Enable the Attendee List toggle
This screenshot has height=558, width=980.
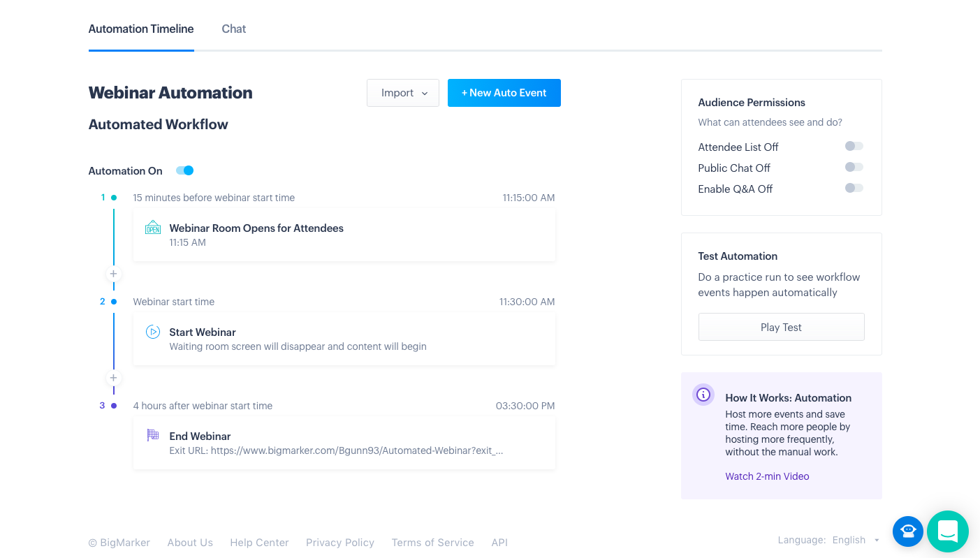[854, 146]
